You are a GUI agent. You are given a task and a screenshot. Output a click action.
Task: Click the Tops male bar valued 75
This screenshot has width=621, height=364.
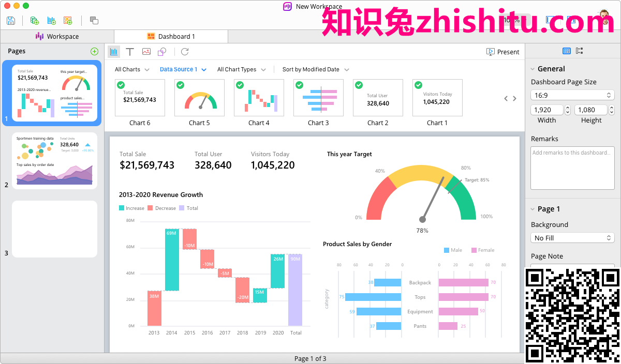click(x=373, y=297)
